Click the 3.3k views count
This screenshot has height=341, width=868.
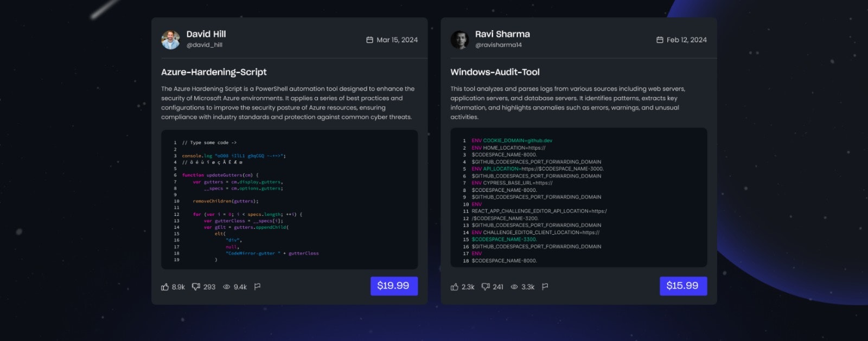[x=528, y=287]
